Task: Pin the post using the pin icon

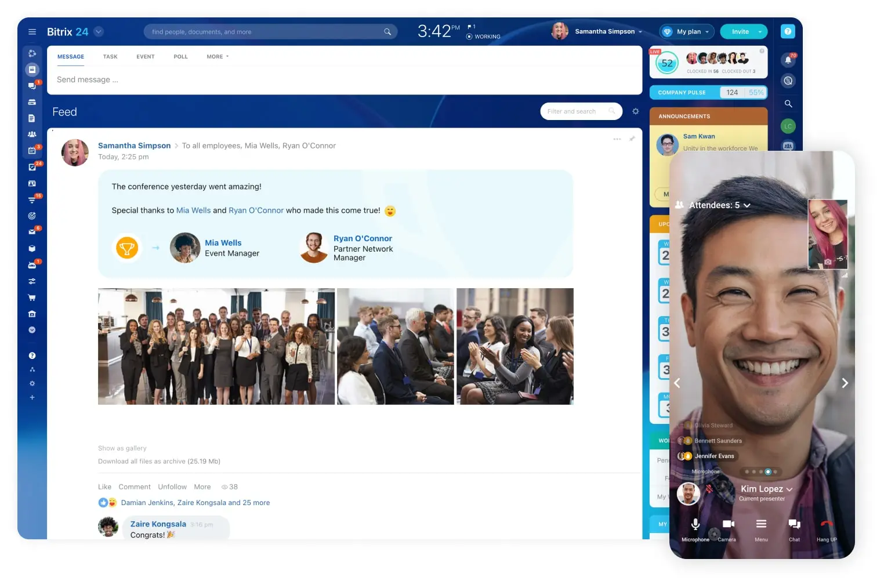Action: [x=632, y=139]
